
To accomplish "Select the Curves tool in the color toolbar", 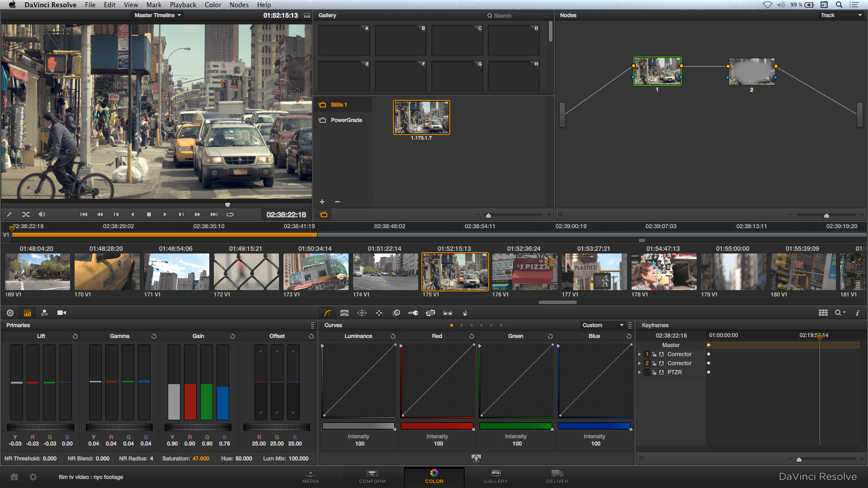I will point(328,313).
